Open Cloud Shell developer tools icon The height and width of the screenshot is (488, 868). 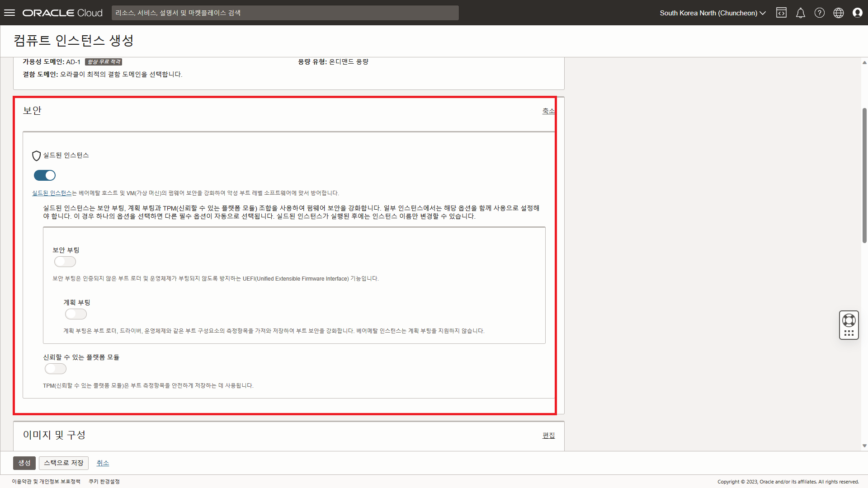(781, 13)
